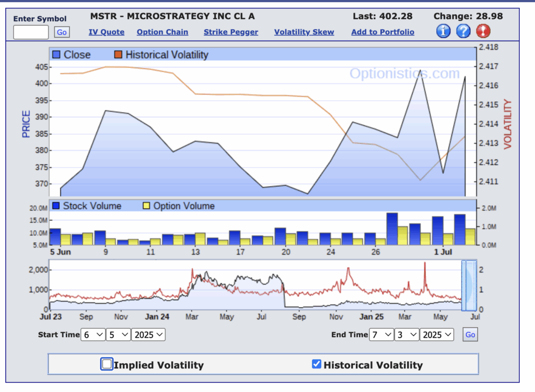Click the Go button next to End Time
The width and height of the screenshot is (535, 392).
point(470,335)
